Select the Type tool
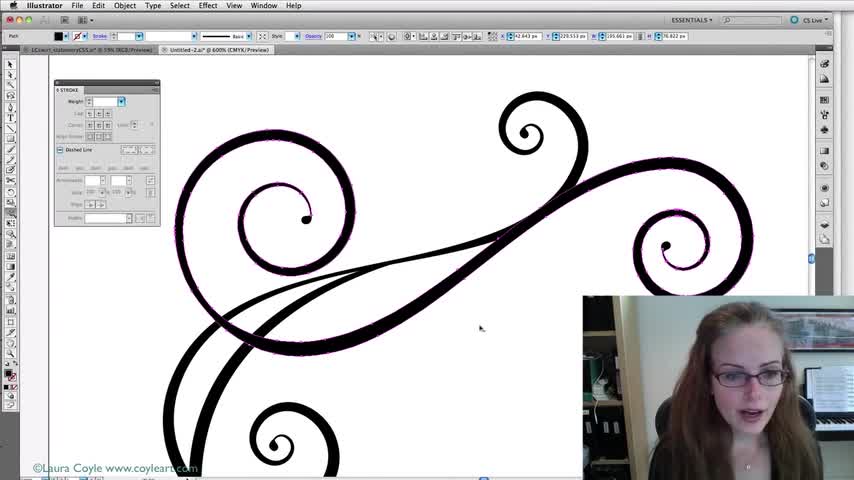 pyautogui.click(x=10, y=118)
